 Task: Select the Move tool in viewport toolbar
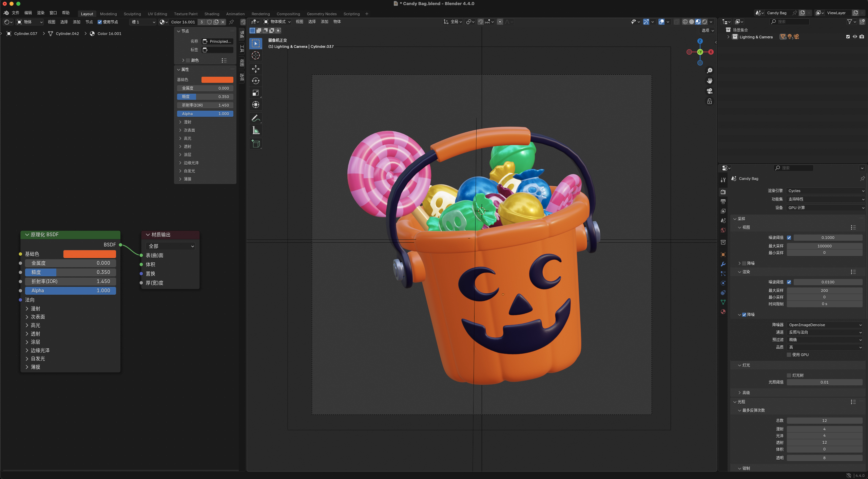tap(256, 69)
